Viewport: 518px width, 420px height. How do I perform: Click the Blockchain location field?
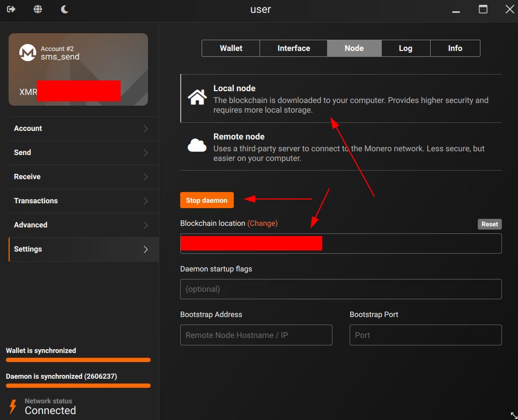pos(341,244)
